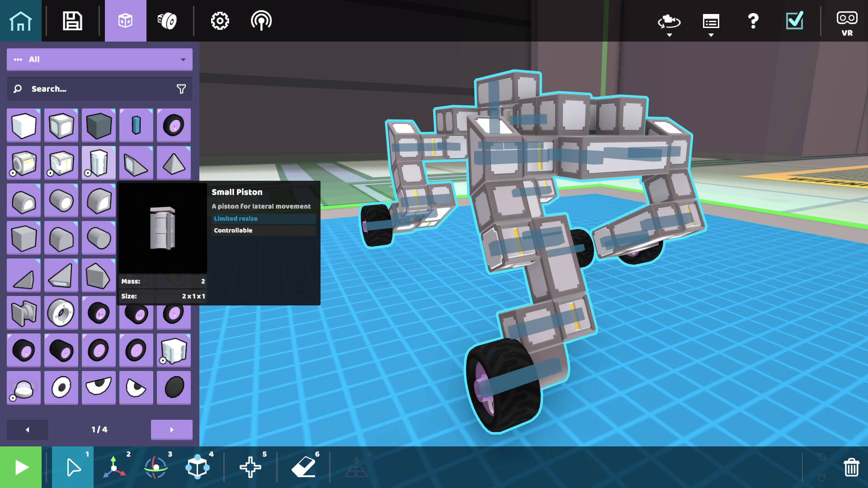
Task: Switch to the materials paint tab
Action: pos(167,21)
